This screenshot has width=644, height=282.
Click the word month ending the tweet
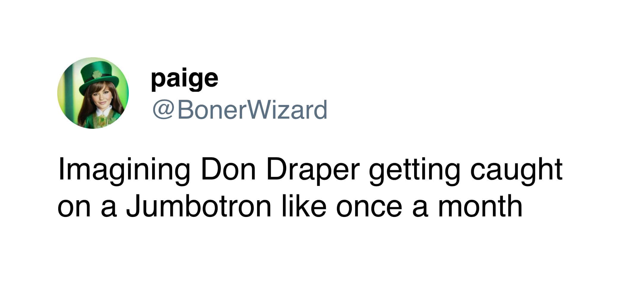480,206
